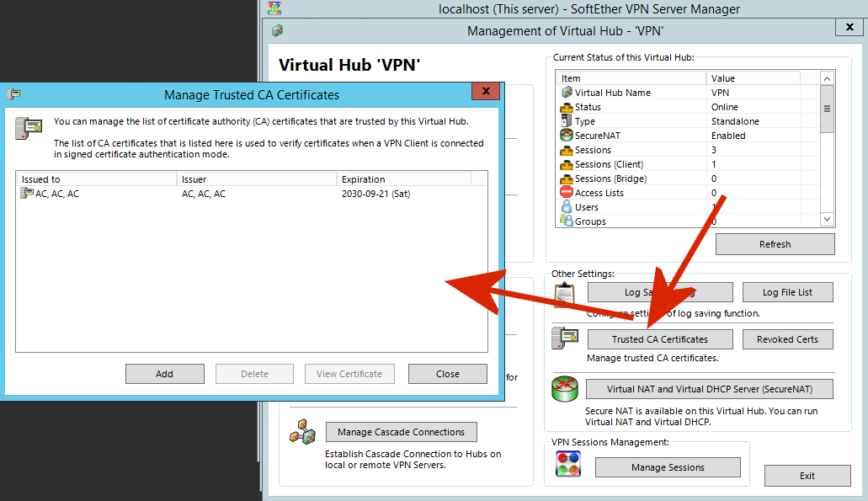Screen dimensions: 868x501
Task: Click the certificate icon in dialog header
Action: click(29, 129)
